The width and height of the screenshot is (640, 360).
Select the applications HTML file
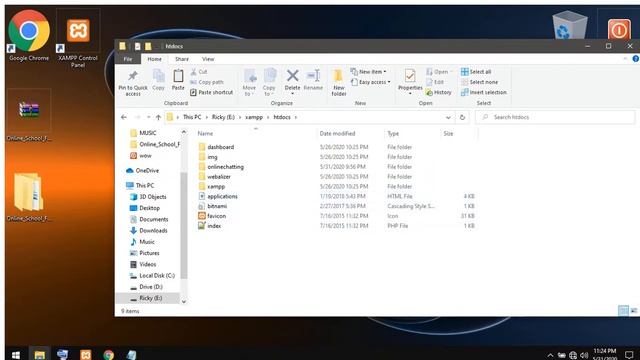click(222, 196)
